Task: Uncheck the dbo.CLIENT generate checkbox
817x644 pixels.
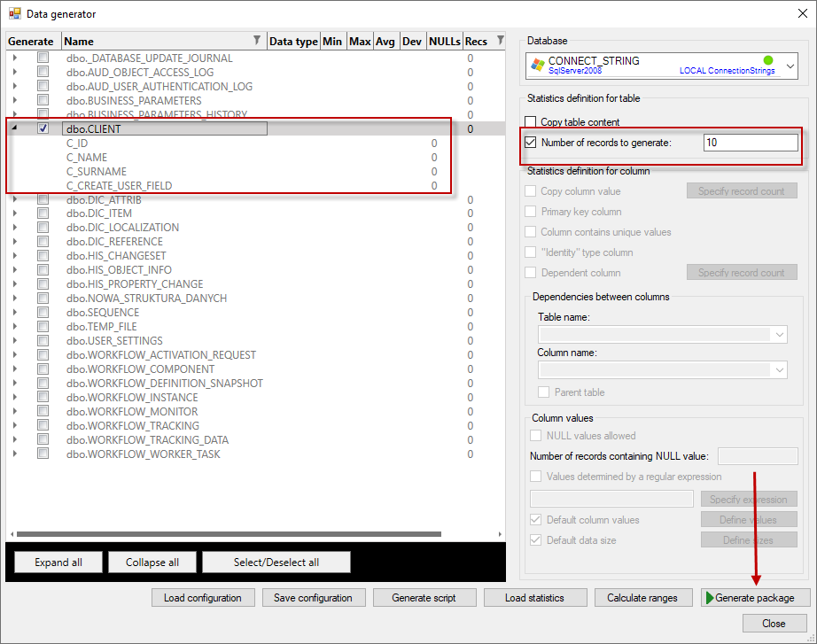Action: click(43, 128)
